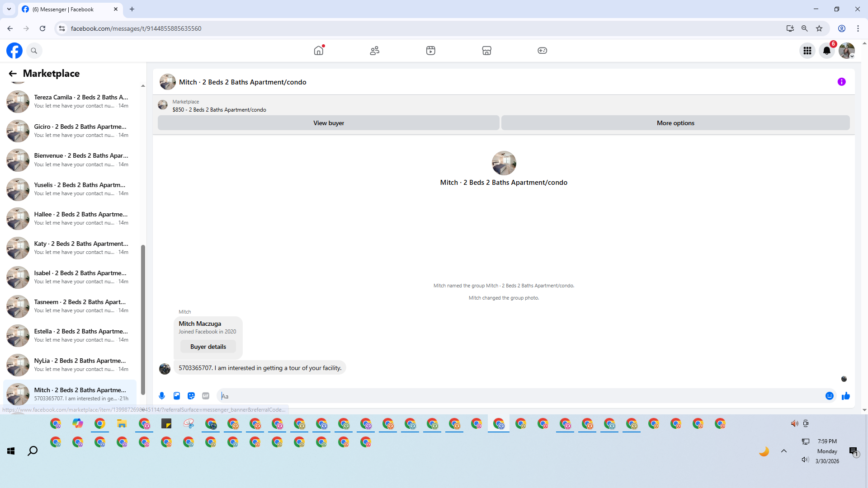Open Chrome tab search dropdown arrow

tap(9, 9)
